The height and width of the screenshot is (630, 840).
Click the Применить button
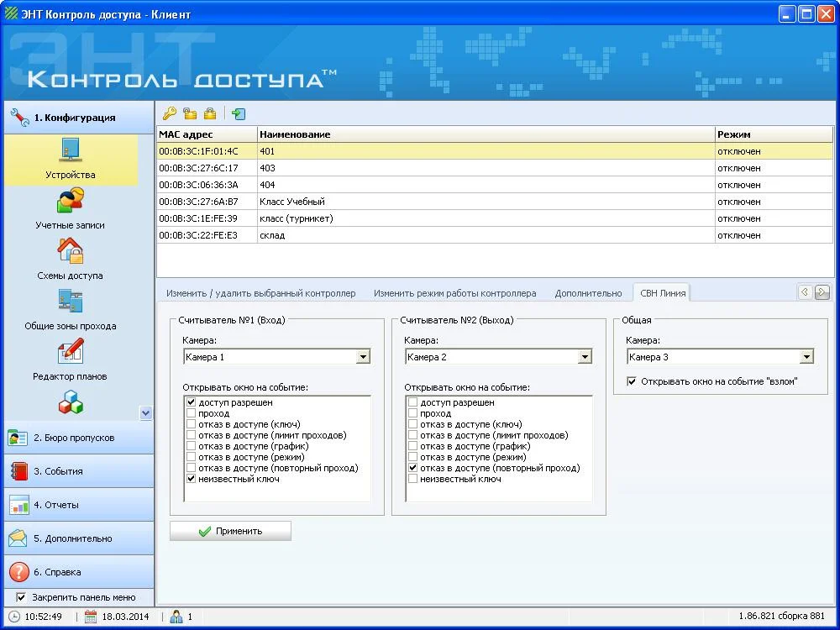(230, 531)
